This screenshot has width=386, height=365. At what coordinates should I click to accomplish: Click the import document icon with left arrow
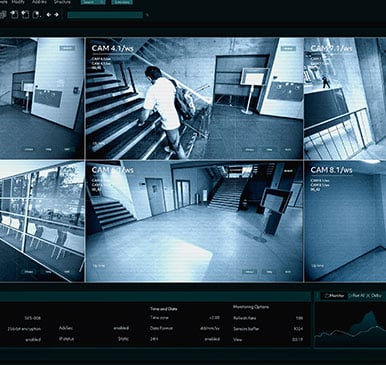click(x=15, y=14)
